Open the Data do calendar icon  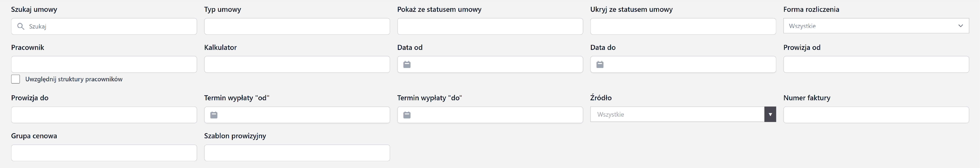point(600,64)
